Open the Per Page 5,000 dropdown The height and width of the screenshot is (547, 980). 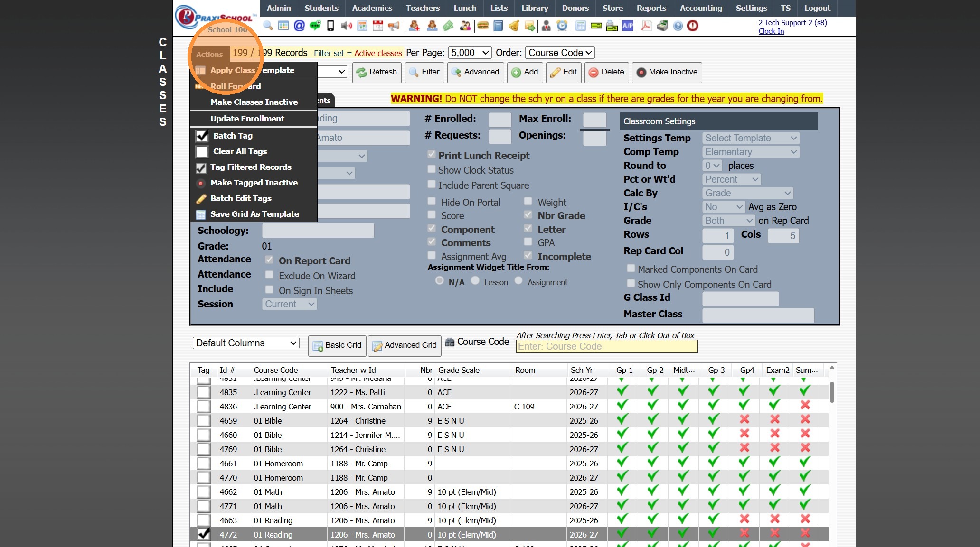470,53
